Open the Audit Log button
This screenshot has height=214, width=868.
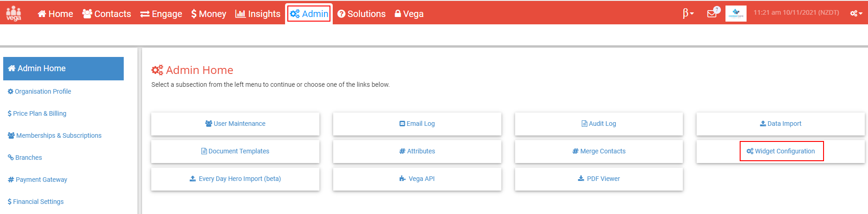coord(599,124)
